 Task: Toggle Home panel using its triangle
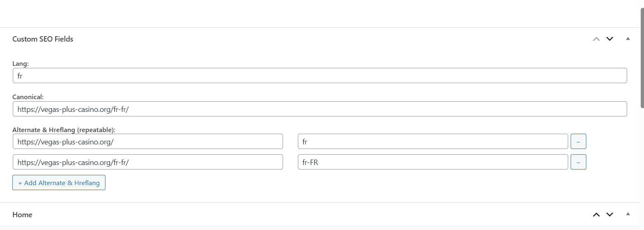pyautogui.click(x=628, y=214)
